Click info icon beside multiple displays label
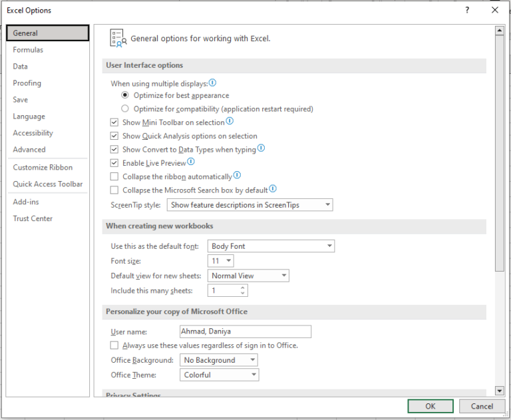This screenshot has width=511, height=420. coord(212,83)
